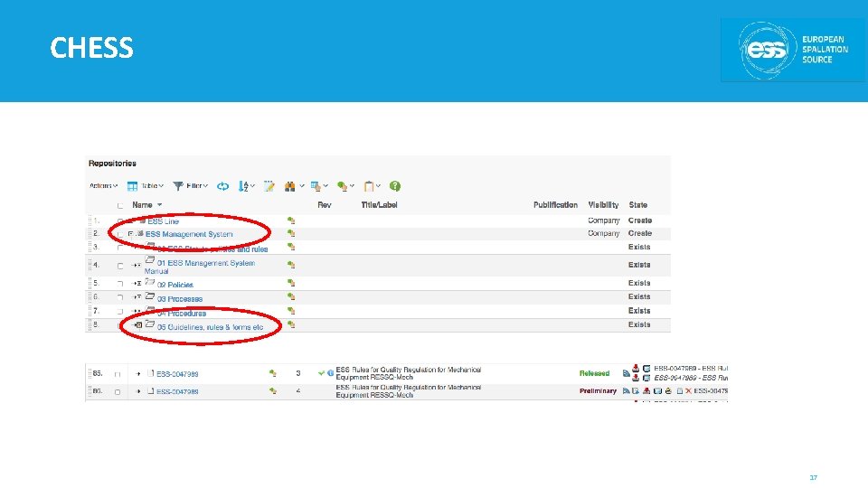This screenshot has width=868, height=488.
Task: Click green tag icon in 05 Guidelines row
Action: (x=290, y=324)
